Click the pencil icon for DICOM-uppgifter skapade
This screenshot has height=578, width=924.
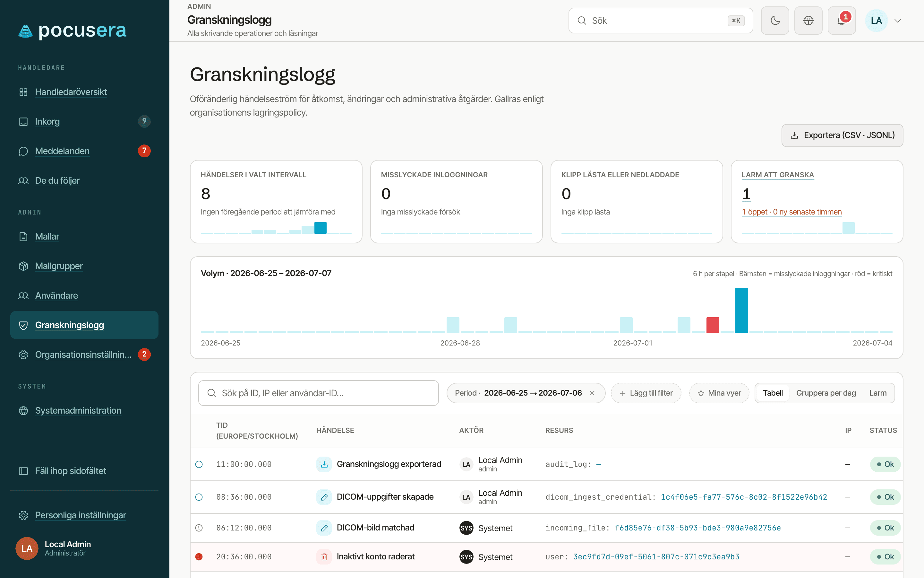pos(324,497)
